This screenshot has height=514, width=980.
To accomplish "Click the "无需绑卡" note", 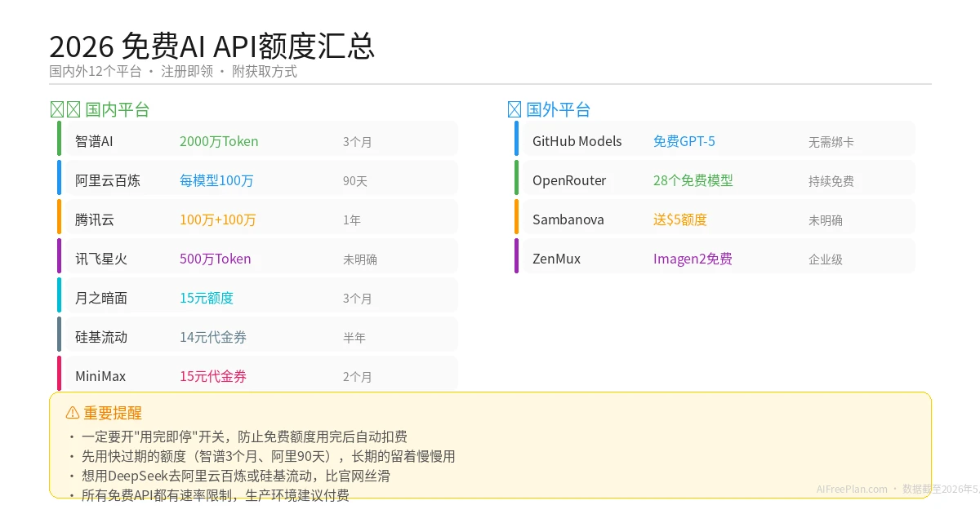I will 831,142.
